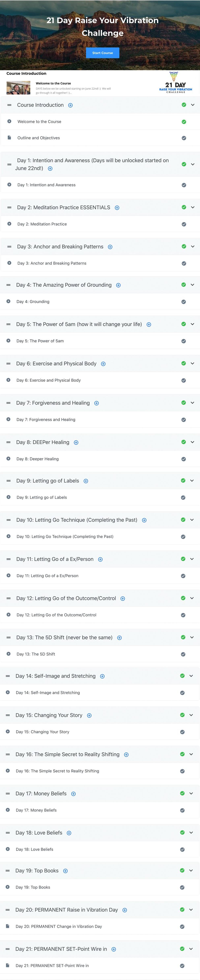The image size is (200, 980).
Task: Click document icon for Day 20 lesson
Action: (x=8, y=926)
